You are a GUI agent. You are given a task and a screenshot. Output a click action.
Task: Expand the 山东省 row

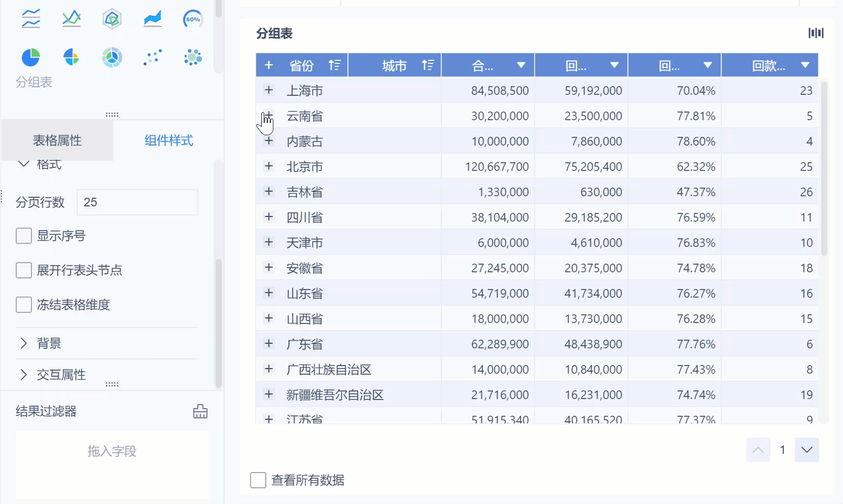point(269,293)
